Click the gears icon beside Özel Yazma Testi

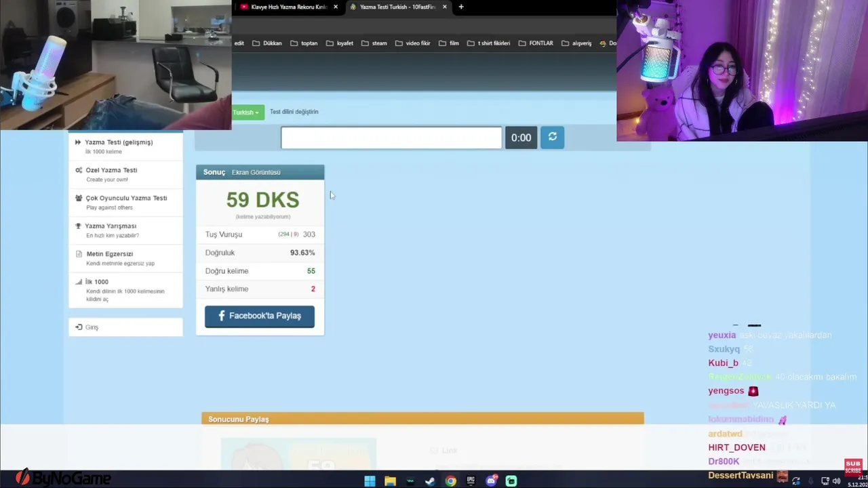pyautogui.click(x=79, y=170)
